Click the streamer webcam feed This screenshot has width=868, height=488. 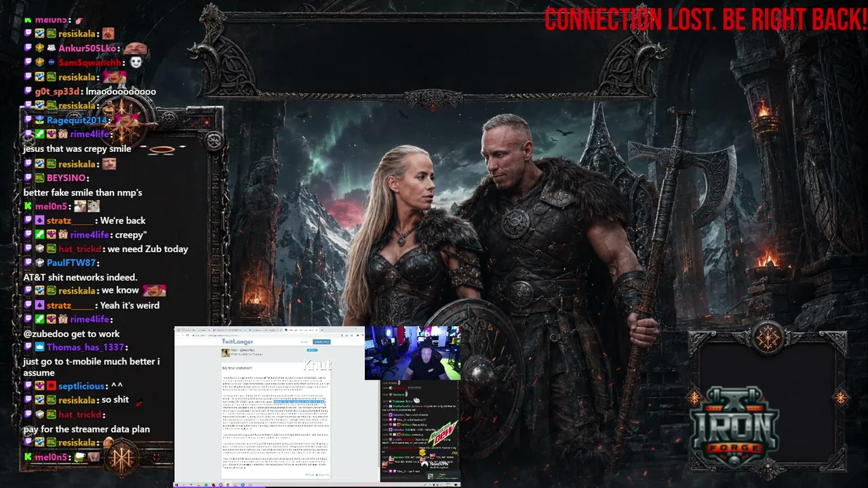[x=413, y=352]
